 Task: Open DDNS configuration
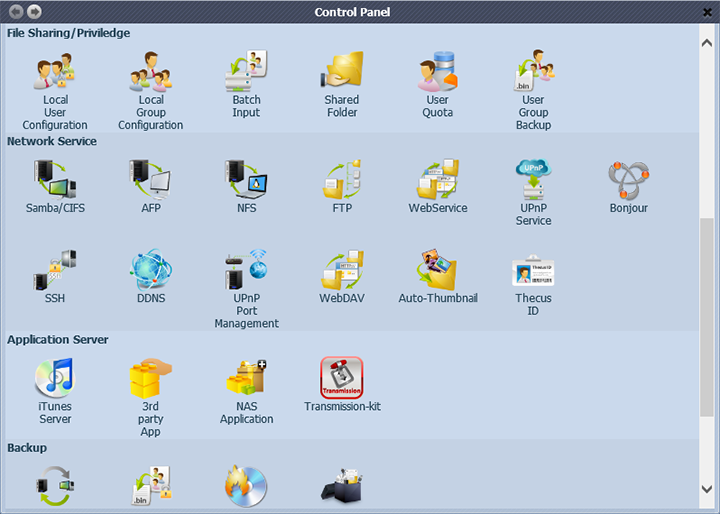(150, 270)
